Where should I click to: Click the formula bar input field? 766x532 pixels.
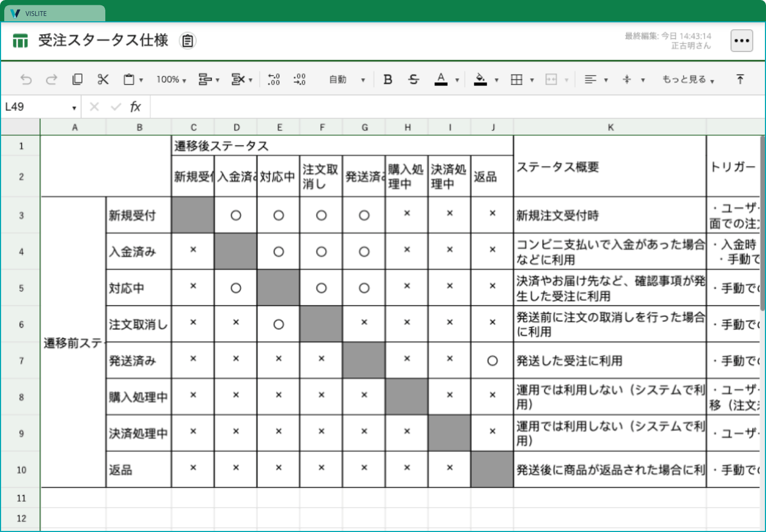(x=457, y=107)
